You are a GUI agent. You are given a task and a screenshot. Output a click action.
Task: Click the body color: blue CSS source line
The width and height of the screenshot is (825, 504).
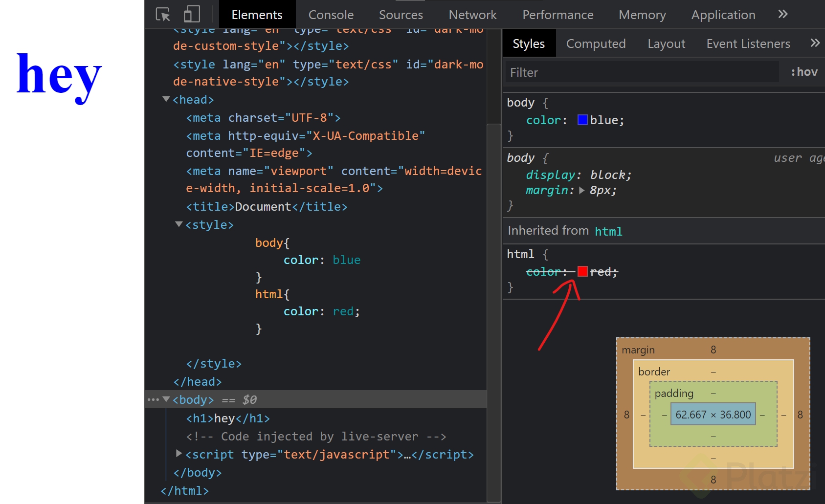point(322,260)
